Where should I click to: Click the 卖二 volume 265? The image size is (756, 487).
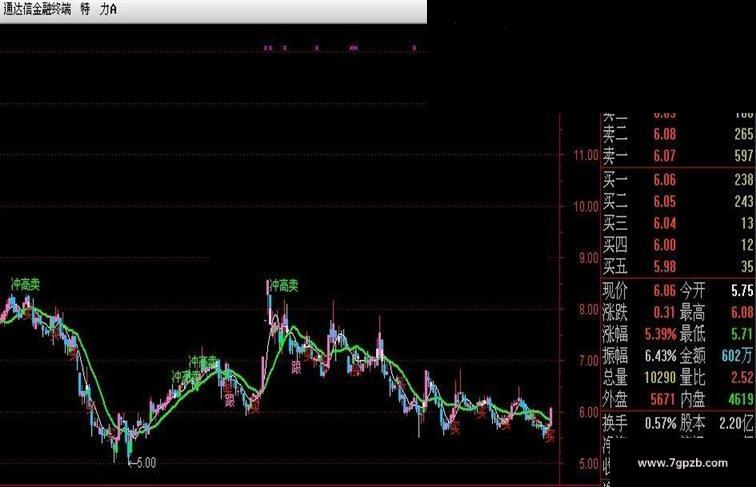[744, 134]
